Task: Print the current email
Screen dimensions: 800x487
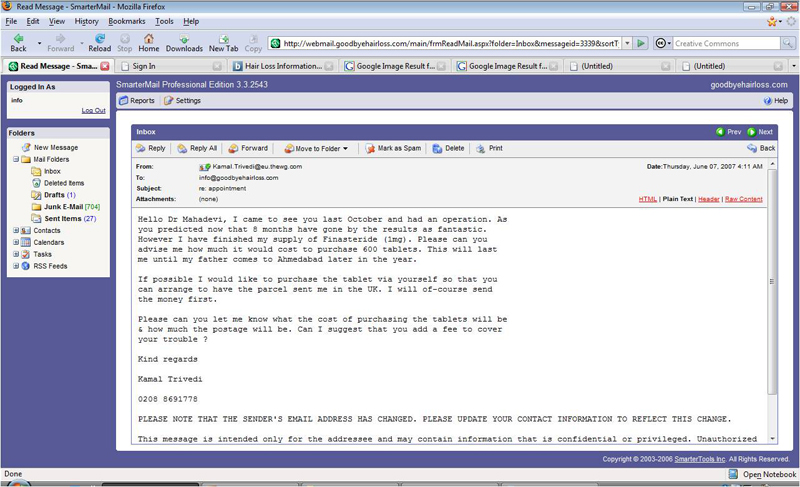Action: pos(489,148)
